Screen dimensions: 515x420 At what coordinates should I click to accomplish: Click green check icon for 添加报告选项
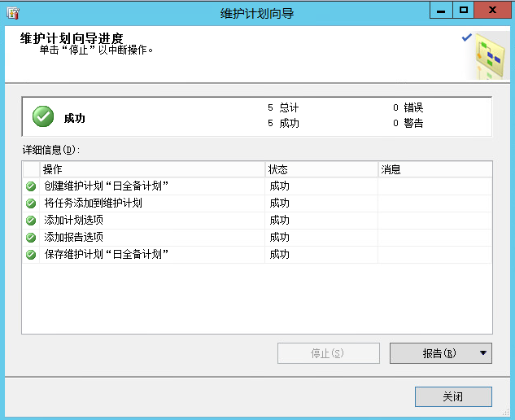point(31,238)
